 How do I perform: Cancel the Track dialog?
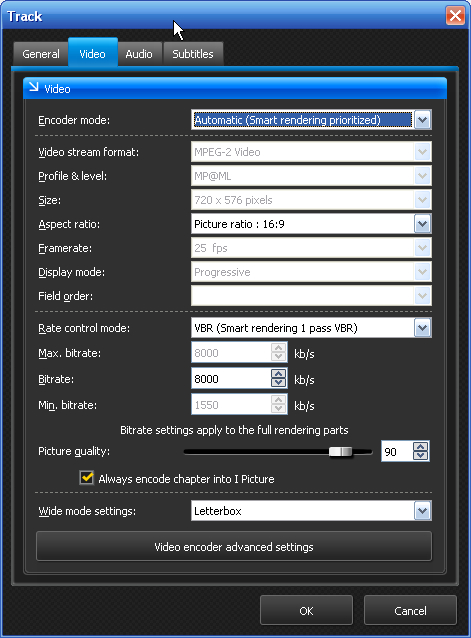(410, 610)
